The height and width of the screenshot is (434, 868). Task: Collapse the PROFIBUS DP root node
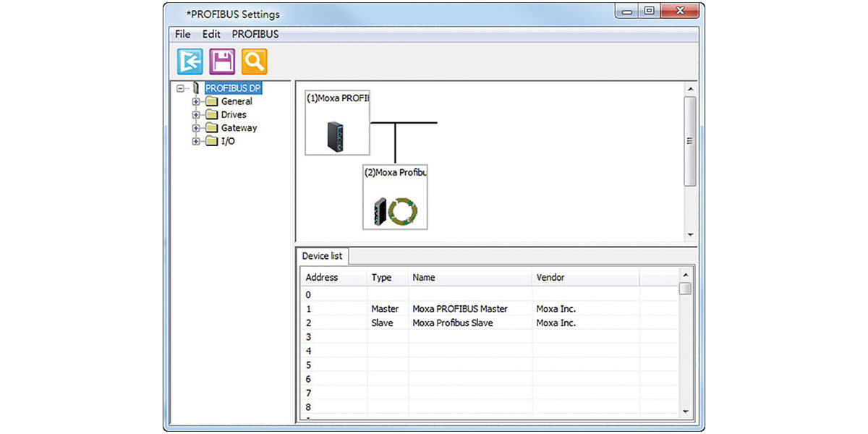181,88
